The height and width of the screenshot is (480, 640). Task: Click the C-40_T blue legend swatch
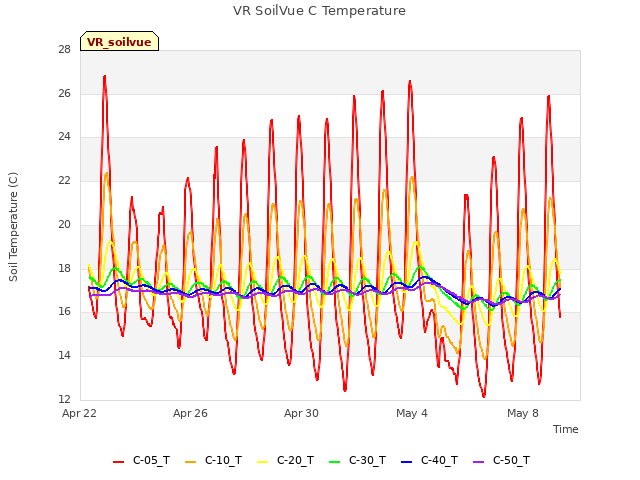[x=407, y=462]
